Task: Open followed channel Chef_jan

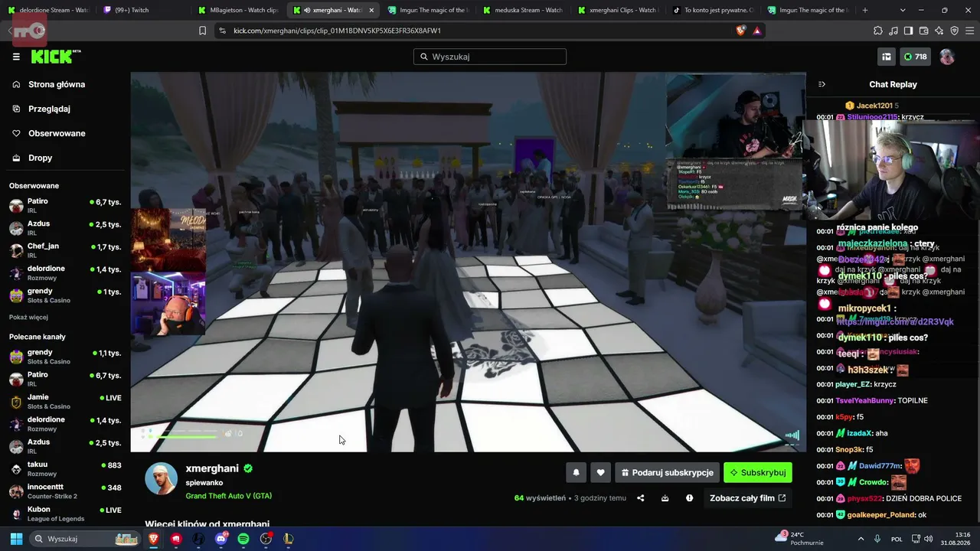Action: 65,250
